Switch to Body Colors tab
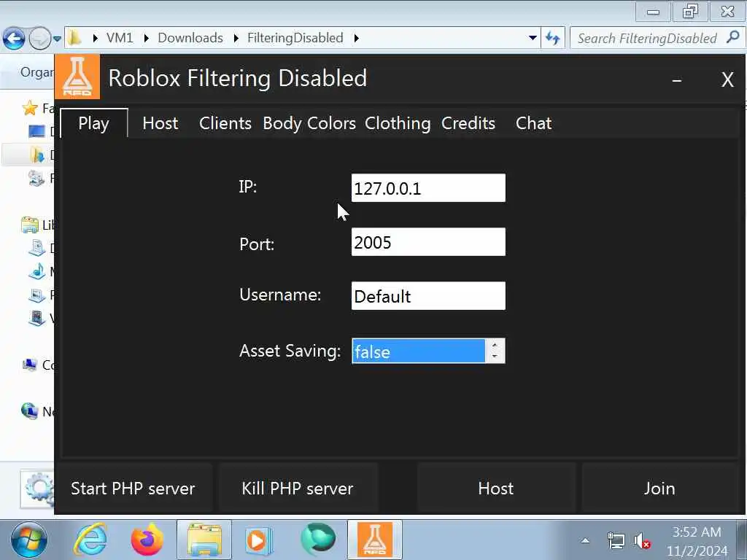The width and height of the screenshot is (747, 560). point(309,123)
